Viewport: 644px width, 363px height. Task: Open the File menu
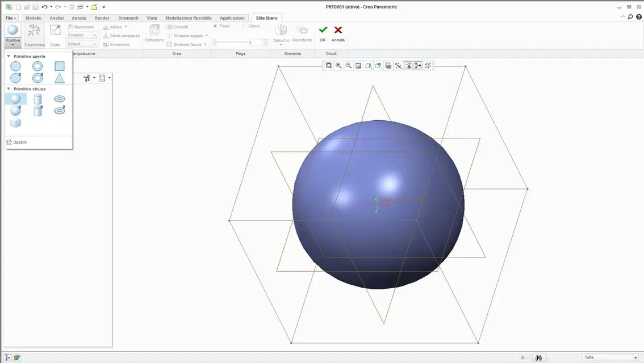point(11,18)
